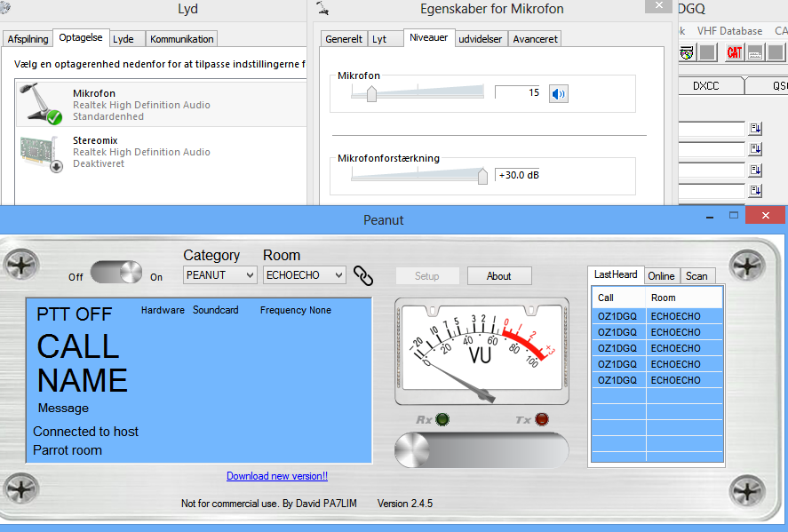Screen dimensions: 788x532
Task: Show the Online tab in Peanut
Action: [x=661, y=276]
